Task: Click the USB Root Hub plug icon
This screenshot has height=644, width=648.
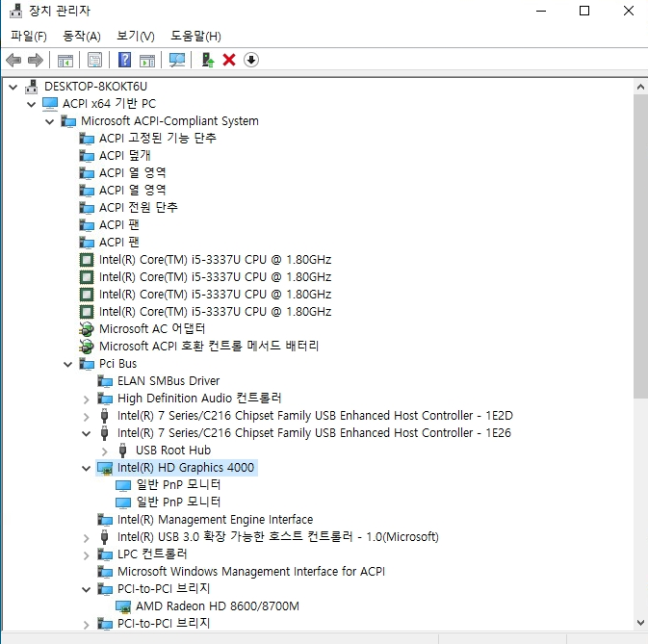Action: coord(122,451)
